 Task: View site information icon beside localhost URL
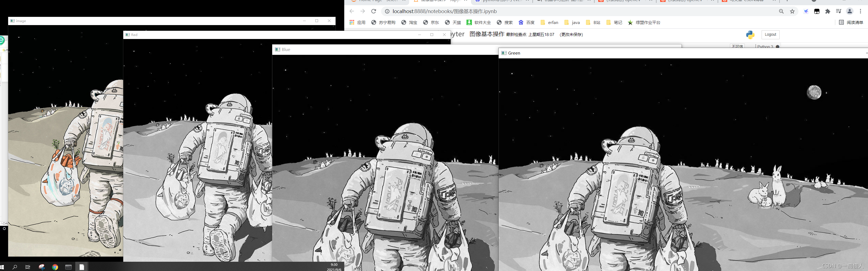(387, 11)
